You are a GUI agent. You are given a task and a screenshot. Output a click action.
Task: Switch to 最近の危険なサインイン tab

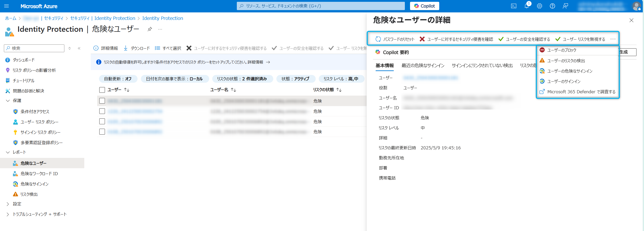[x=423, y=66]
